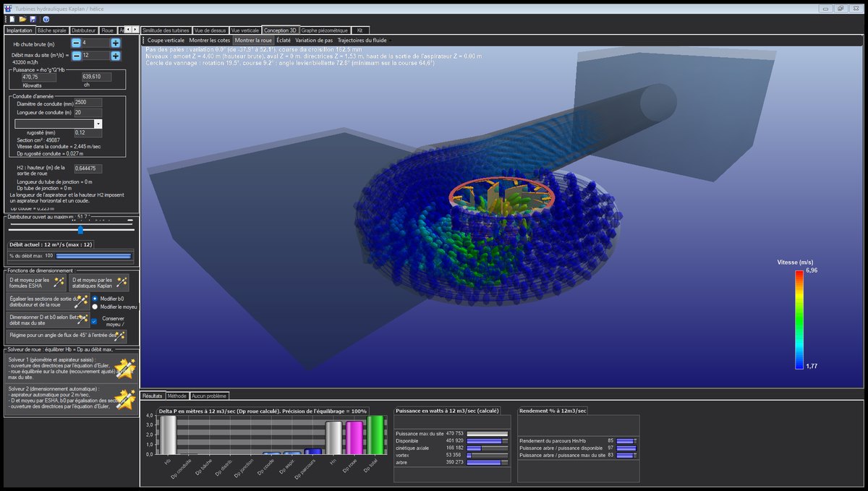The width and height of the screenshot is (868, 491).
Task: Save using the floppy disk icon
Action: [33, 19]
